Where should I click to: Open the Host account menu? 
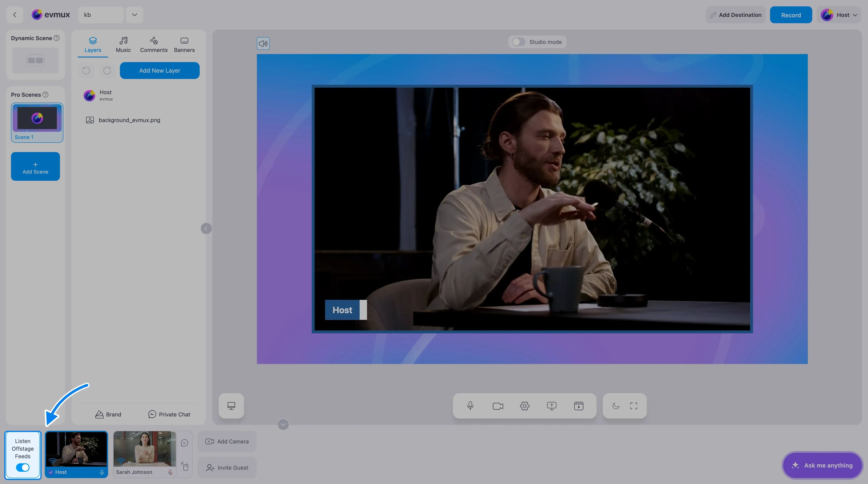[839, 15]
